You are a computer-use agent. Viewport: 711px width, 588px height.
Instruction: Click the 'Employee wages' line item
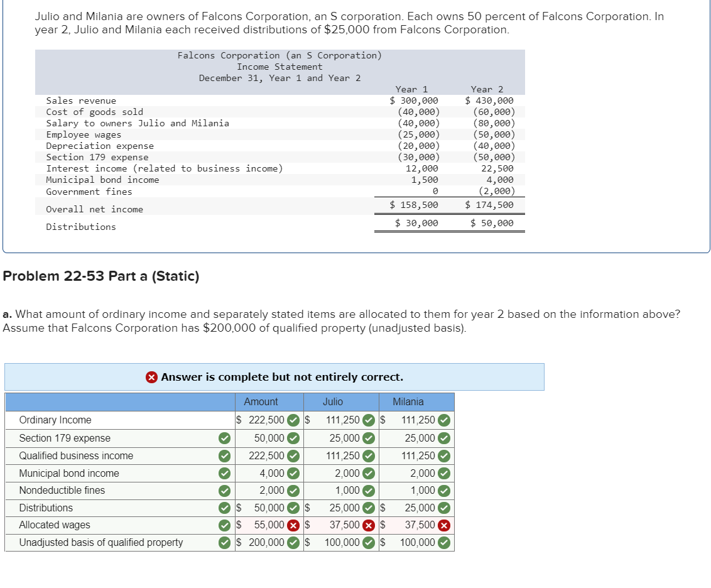[x=84, y=134]
